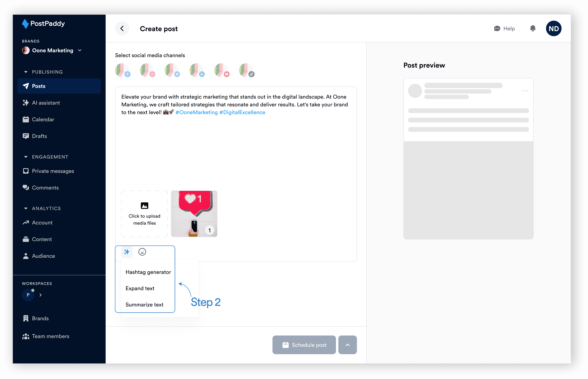Click the notifications bell icon
588x379 pixels.
point(532,28)
